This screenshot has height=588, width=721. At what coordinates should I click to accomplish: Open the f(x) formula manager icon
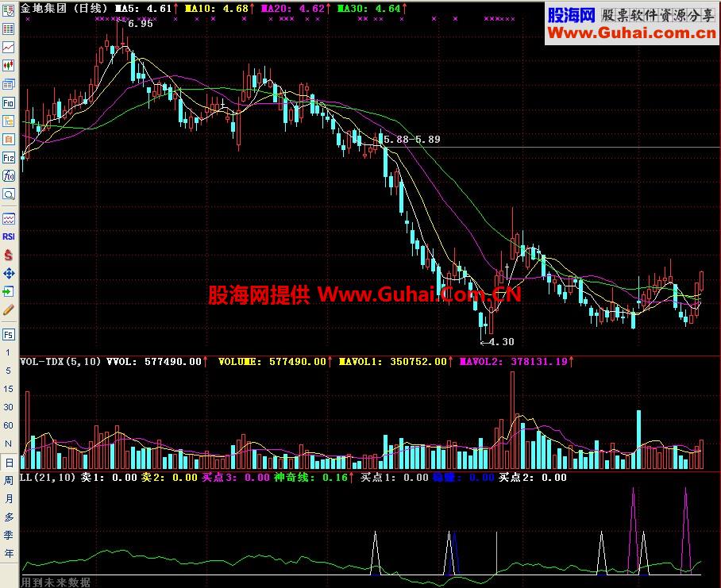(8, 176)
